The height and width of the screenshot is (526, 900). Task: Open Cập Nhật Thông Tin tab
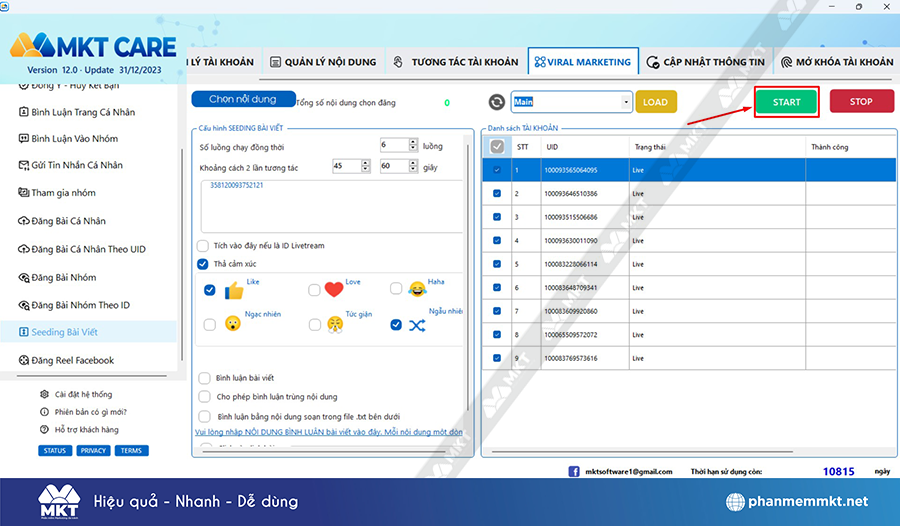[x=706, y=62]
